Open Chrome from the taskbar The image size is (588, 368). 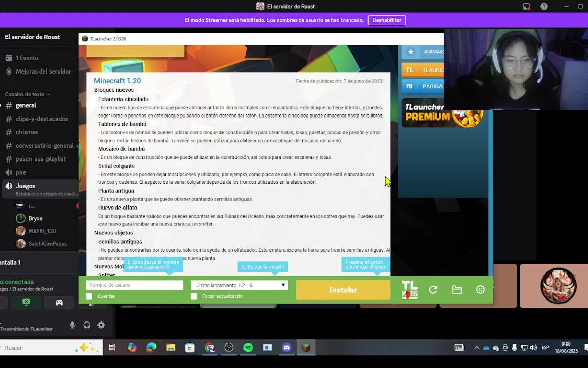(x=210, y=348)
